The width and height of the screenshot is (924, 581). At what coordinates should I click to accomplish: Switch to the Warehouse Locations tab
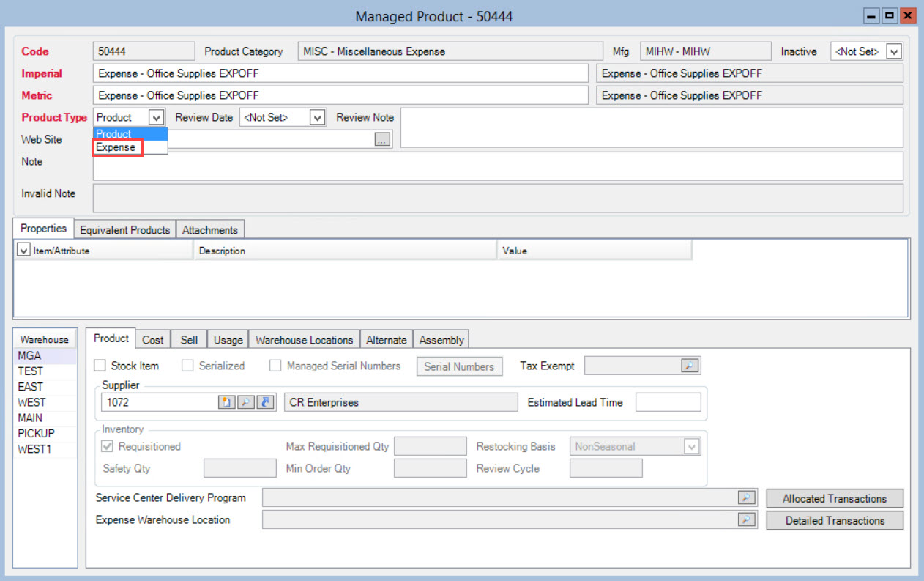pyautogui.click(x=305, y=340)
